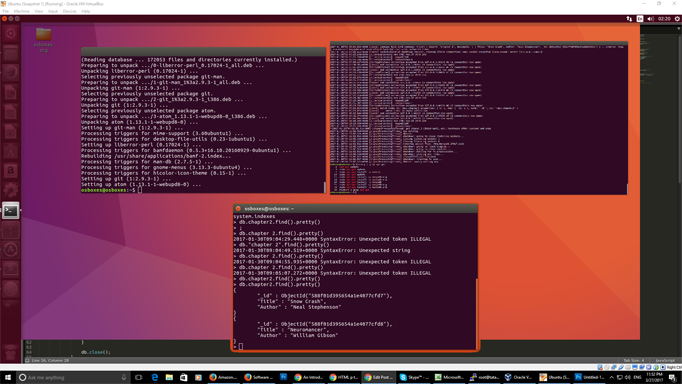682x384 pixels.
Task: Open the Ubuntu Dash home button
Action: pos(11,33)
